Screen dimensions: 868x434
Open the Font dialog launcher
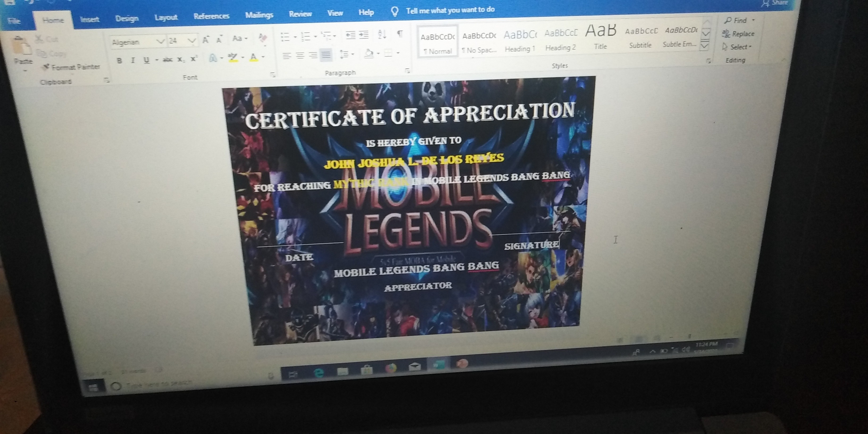(272, 74)
